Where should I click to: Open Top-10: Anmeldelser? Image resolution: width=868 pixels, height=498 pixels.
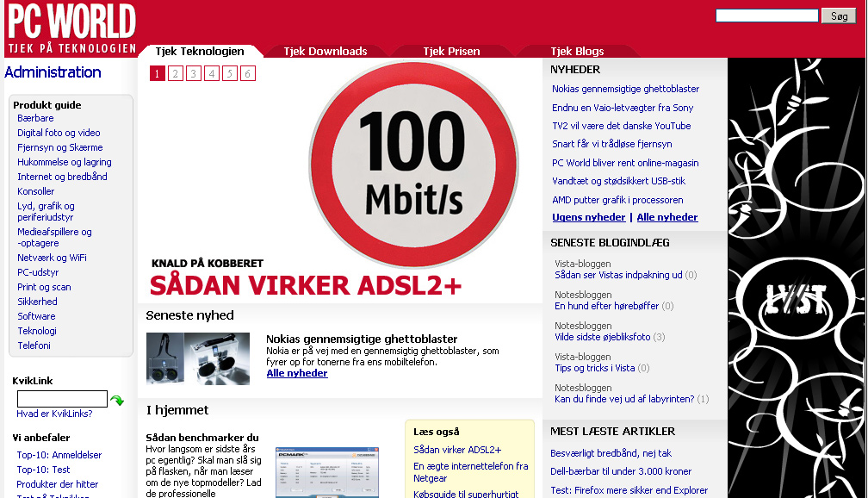click(59, 454)
